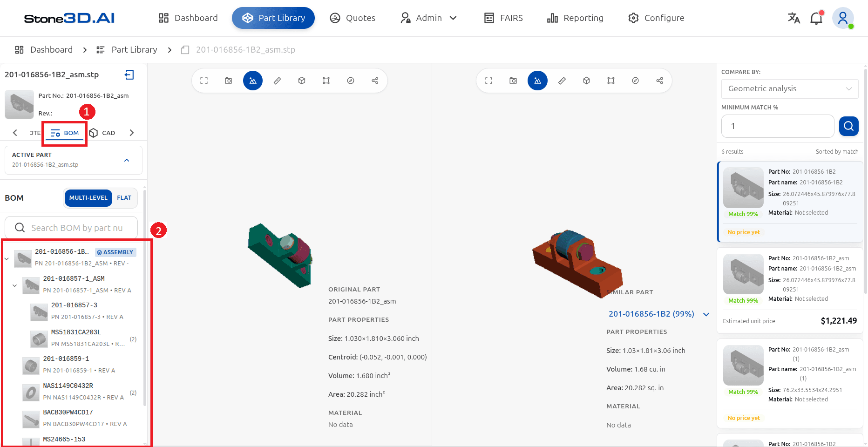Image resolution: width=868 pixels, height=447 pixels.
Task: Switch BOM to MULTI-LEVEL view
Action: (x=88, y=198)
